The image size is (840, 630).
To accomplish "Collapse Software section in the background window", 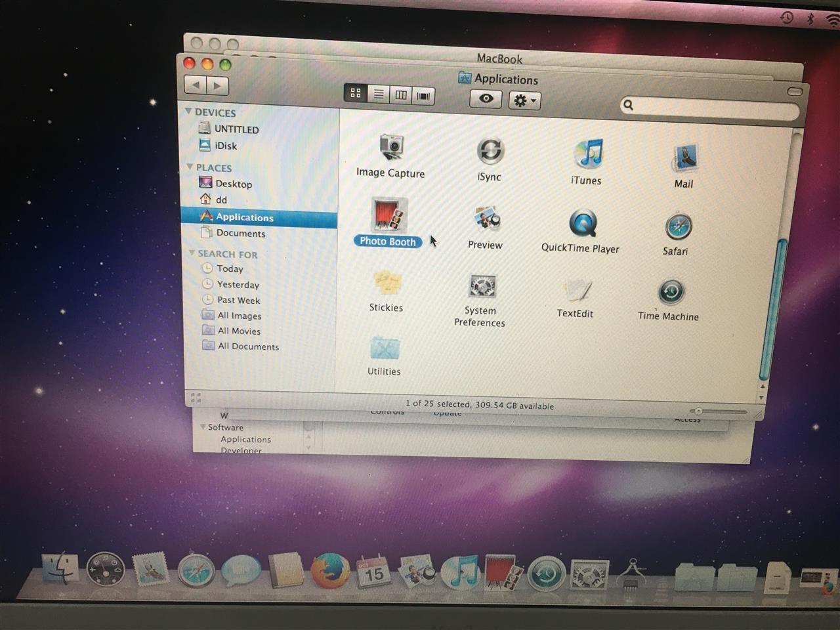I will pos(203,427).
